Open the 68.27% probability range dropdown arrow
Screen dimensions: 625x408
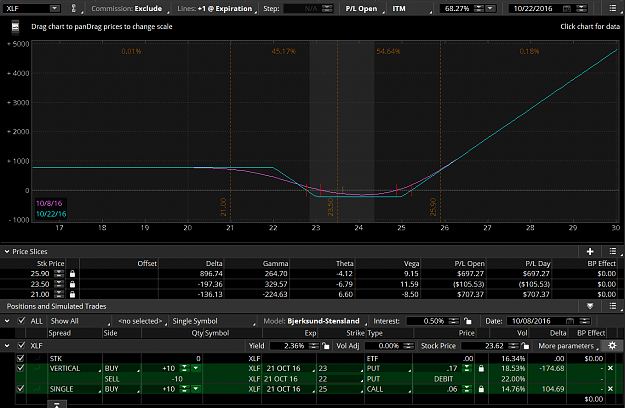pos(491,8)
